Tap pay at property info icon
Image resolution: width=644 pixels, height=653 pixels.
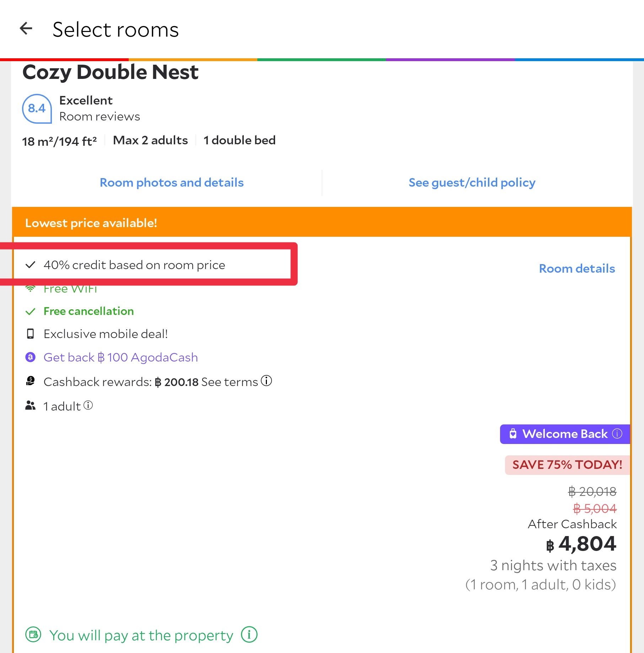tap(249, 635)
